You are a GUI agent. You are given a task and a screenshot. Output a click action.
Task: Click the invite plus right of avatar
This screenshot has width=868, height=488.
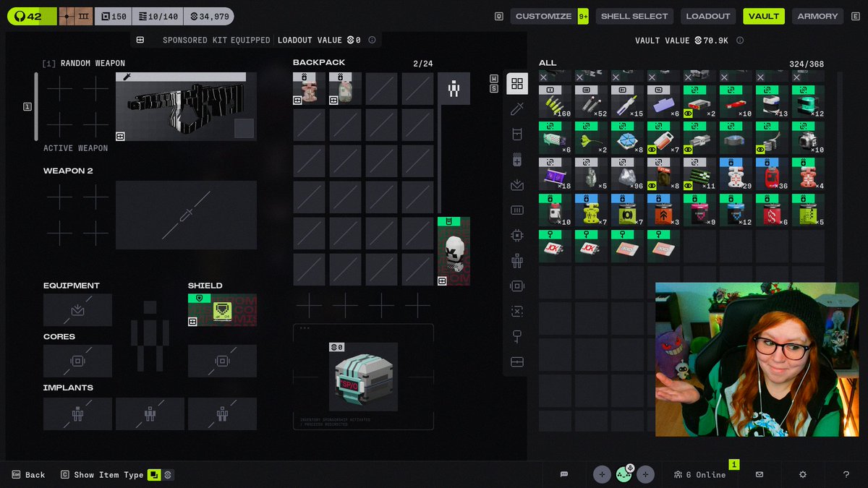[x=646, y=474]
